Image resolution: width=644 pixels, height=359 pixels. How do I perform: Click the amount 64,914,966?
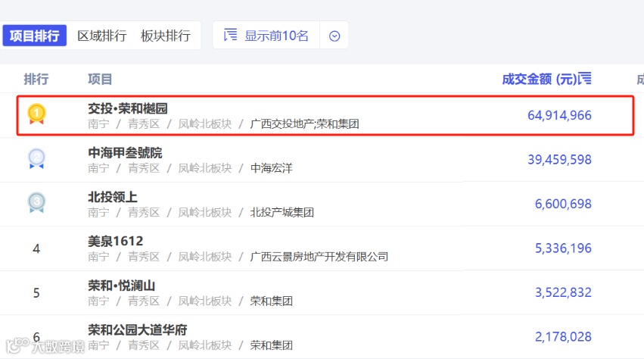click(559, 115)
